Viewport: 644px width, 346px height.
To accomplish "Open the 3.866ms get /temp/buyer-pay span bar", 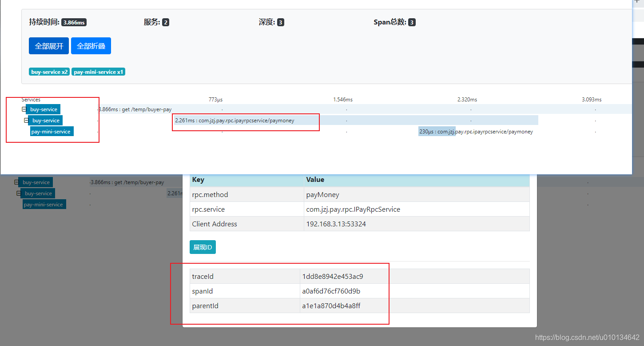I will click(364, 109).
